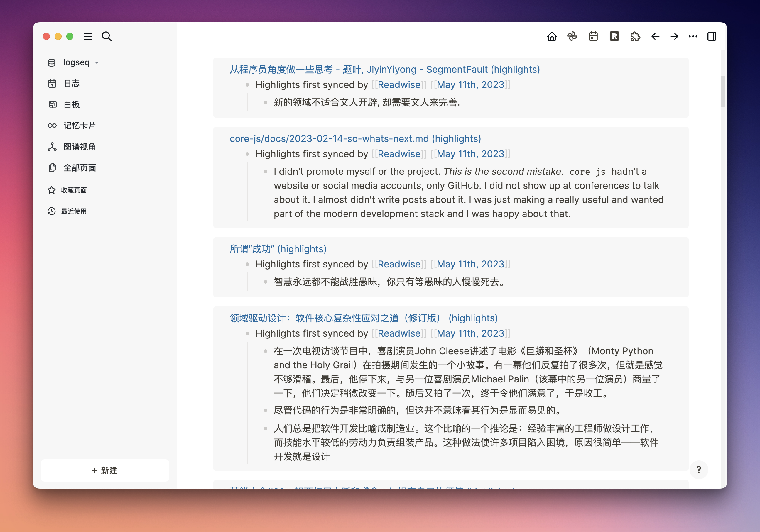Viewport: 760px width, 532px height.
Task: Click bullet beside 新的领域不适合文人开辟 block
Action: tap(265, 102)
